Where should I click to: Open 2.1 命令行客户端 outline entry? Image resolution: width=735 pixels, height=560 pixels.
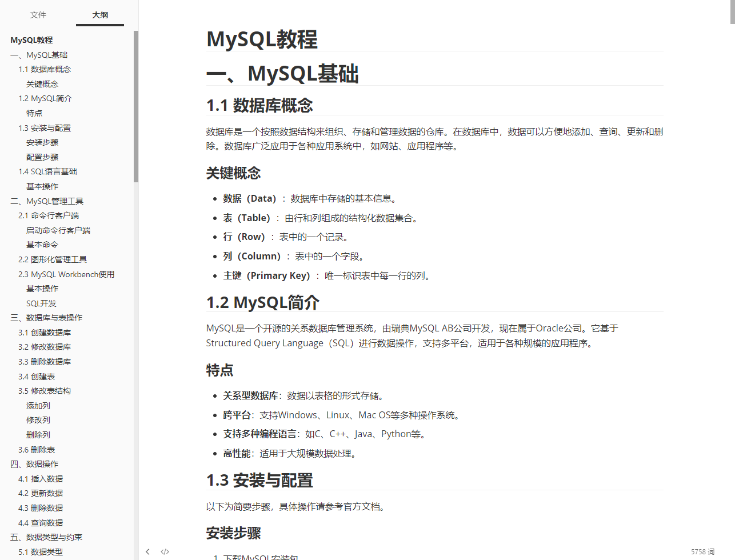tap(49, 215)
